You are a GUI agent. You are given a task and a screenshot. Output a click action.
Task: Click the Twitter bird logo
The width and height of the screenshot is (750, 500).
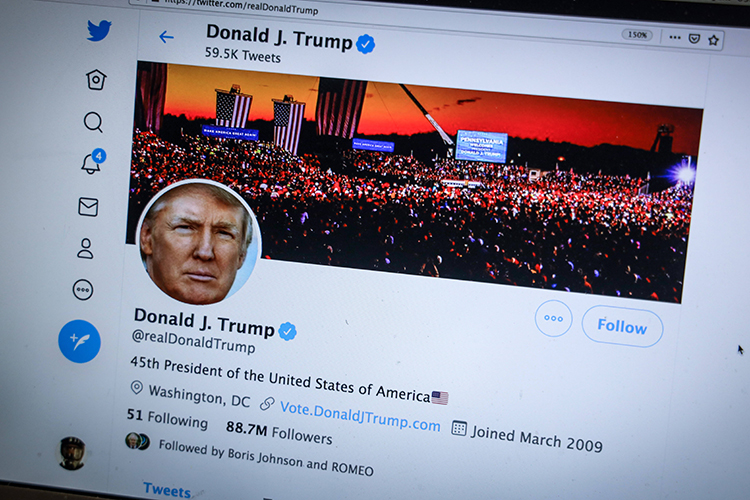coord(99,30)
